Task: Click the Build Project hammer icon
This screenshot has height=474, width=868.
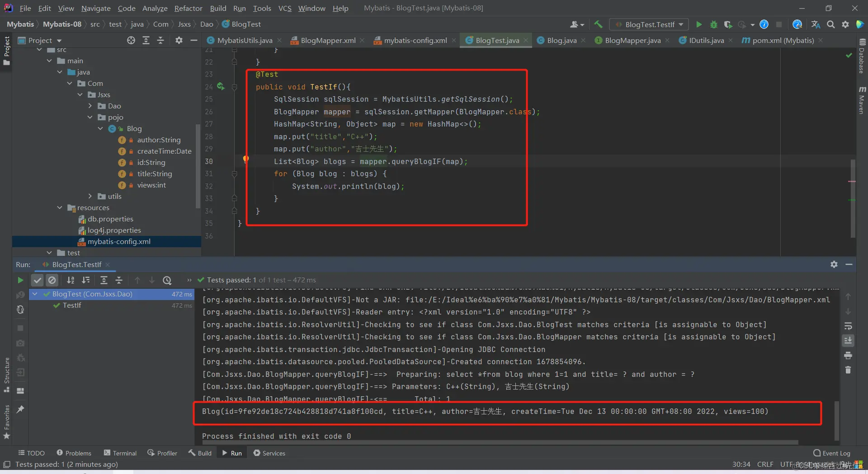Action: point(598,24)
